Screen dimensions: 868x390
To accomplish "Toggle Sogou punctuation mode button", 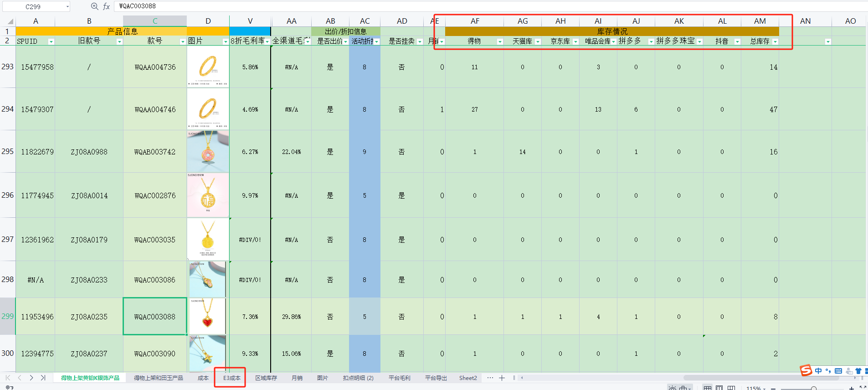I will (828, 371).
